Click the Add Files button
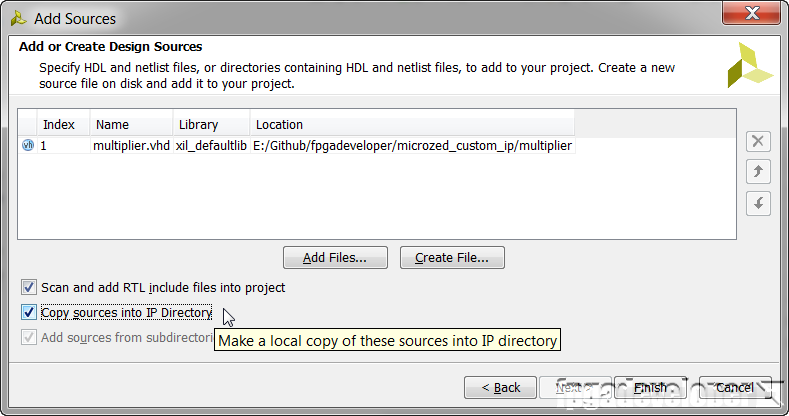The image size is (789, 416). click(x=334, y=258)
